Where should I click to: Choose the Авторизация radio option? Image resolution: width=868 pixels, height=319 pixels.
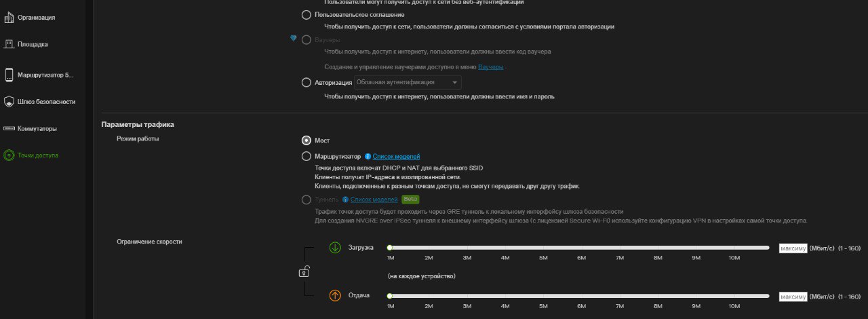[307, 83]
